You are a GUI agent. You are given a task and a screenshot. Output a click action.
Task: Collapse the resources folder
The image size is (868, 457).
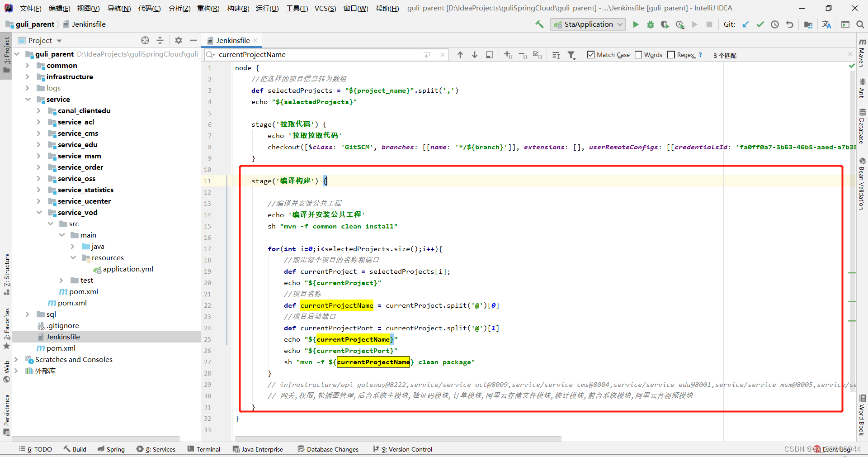click(x=73, y=258)
